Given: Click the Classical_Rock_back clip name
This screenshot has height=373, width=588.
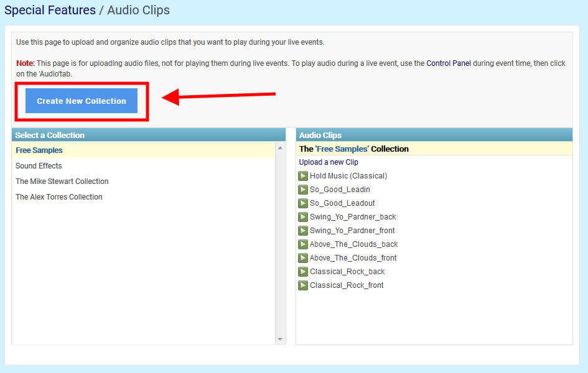Looking at the screenshot, I should (347, 272).
